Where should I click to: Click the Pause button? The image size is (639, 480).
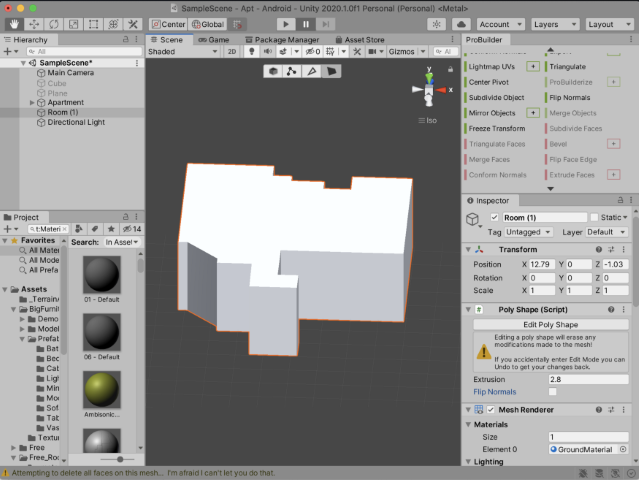306,23
